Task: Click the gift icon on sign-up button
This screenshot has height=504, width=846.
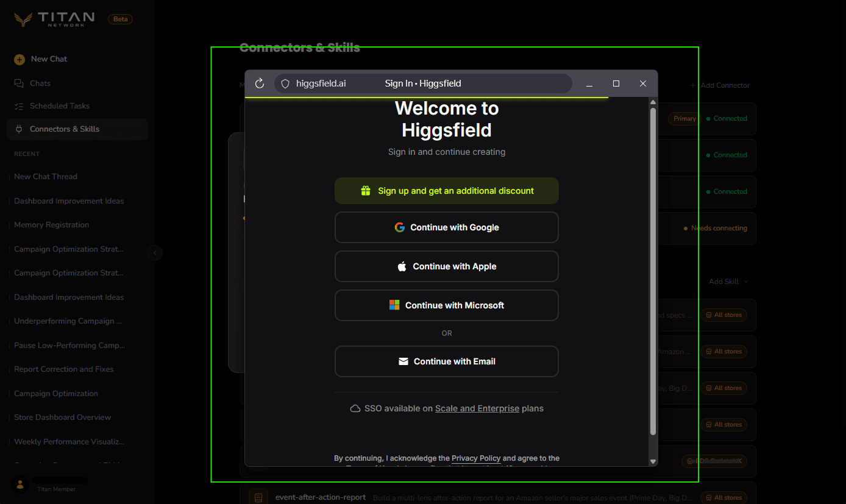Action: (x=366, y=191)
